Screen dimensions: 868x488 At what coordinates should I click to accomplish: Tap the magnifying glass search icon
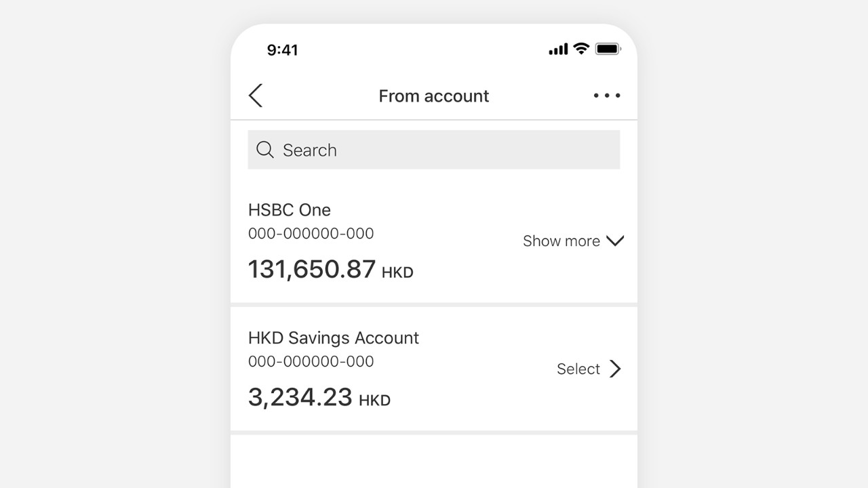[x=265, y=150]
